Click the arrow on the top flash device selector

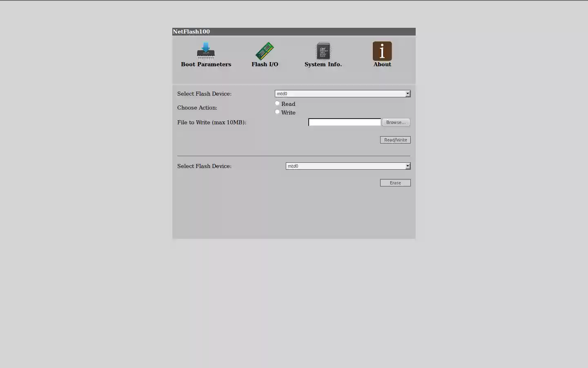(408, 94)
